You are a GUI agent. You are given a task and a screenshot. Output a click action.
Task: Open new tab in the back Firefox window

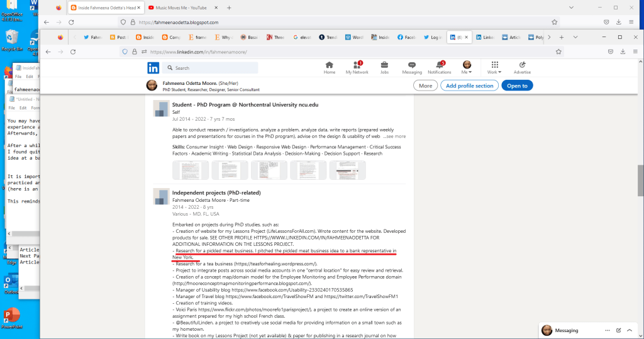point(229,8)
